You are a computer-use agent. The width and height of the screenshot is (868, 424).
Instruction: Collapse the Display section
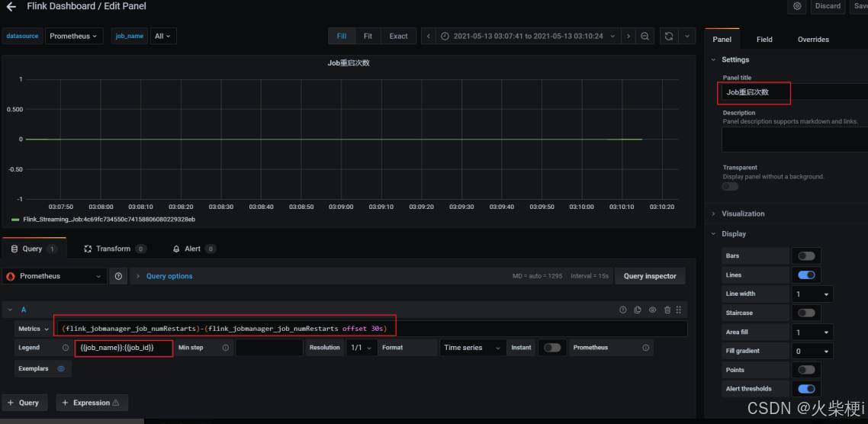coord(734,233)
